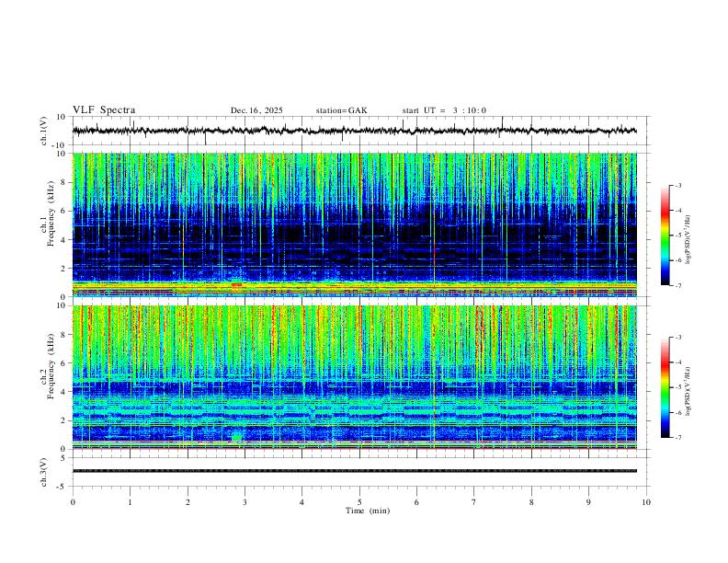Click the date text "Dec. 16, 2025"
Image resolution: width=728 pixels, height=563 pixels.
tap(256, 110)
